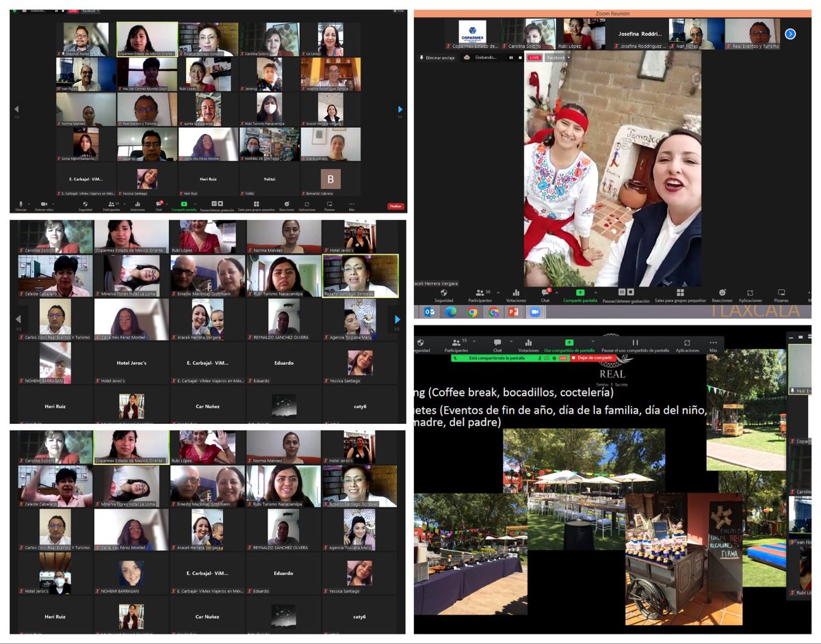821x644 pixels.
Task: Open Participantes 55 in screen-share toolbar
Action: click(x=457, y=345)
